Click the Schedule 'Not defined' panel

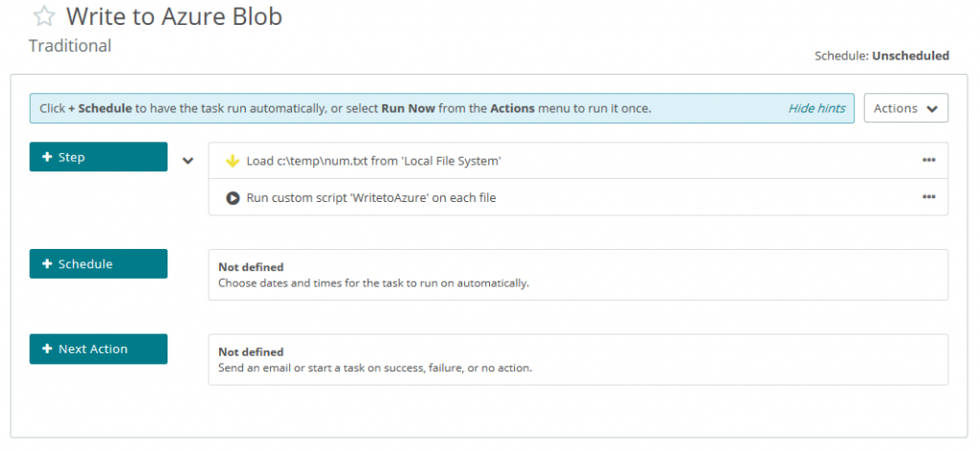click(x=577, y=275)
